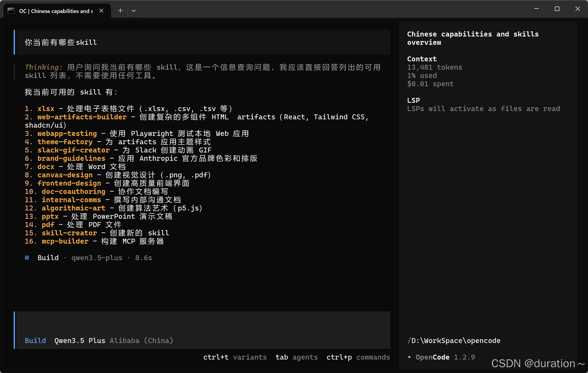Click the D:\WorkSpace\opencode path

click(454, 341)
